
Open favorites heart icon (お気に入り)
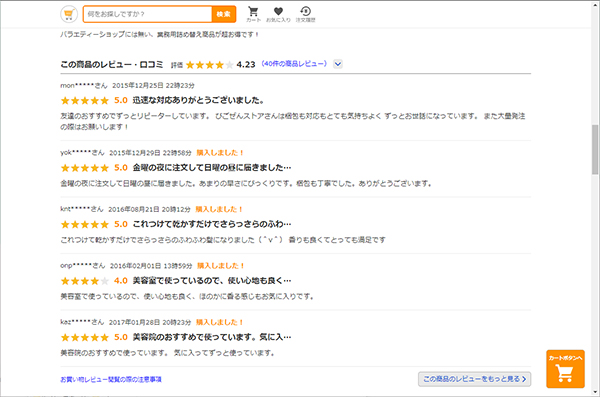278,15
